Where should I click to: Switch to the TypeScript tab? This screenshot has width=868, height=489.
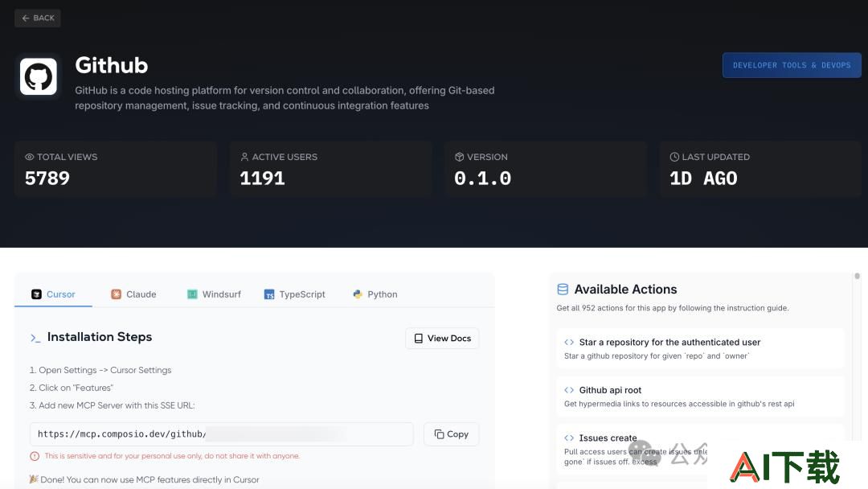tap(294, 294)
